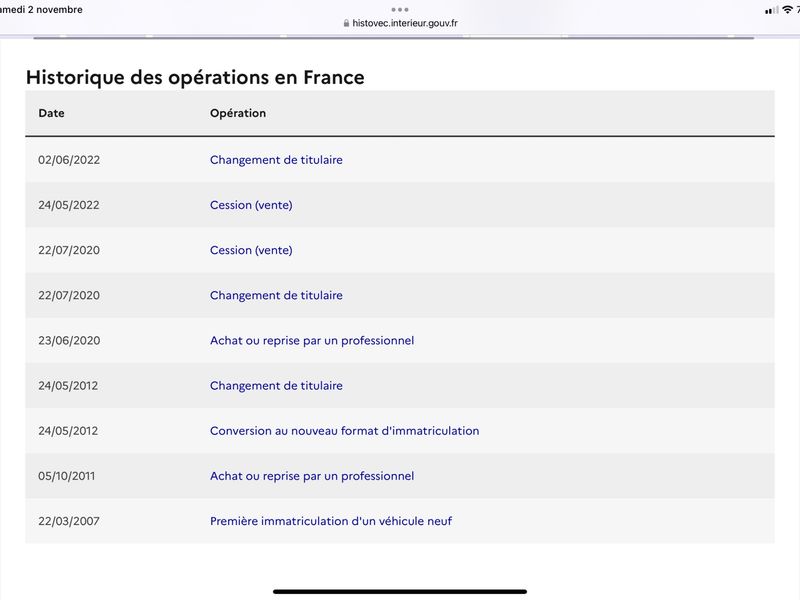The image size is (800, 600).
Task: Open Conversion au nouveau format d'immatriculation
Action: coord(344,431)
